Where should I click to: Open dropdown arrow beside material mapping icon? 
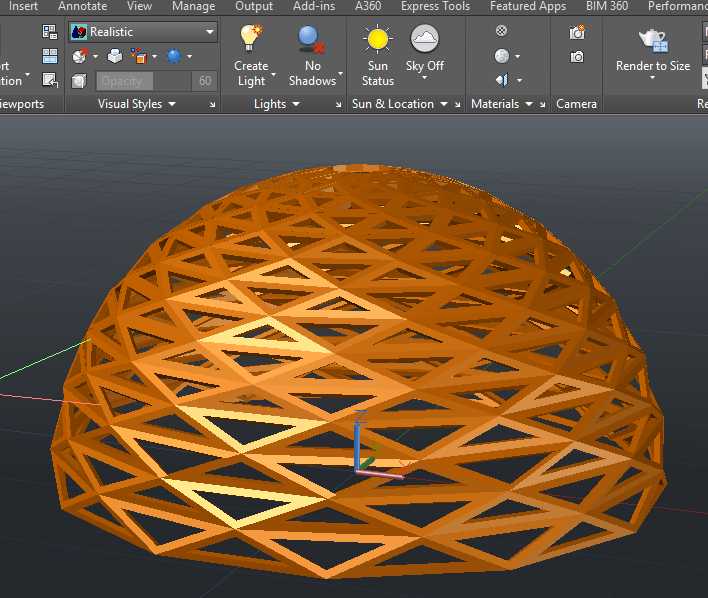click(519, 80)
